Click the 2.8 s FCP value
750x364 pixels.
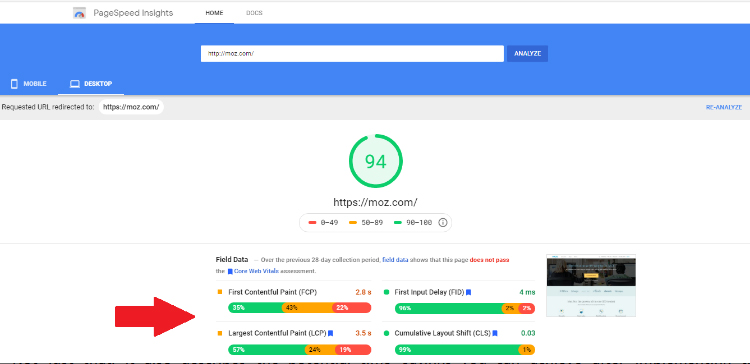(x=364, y=292)
